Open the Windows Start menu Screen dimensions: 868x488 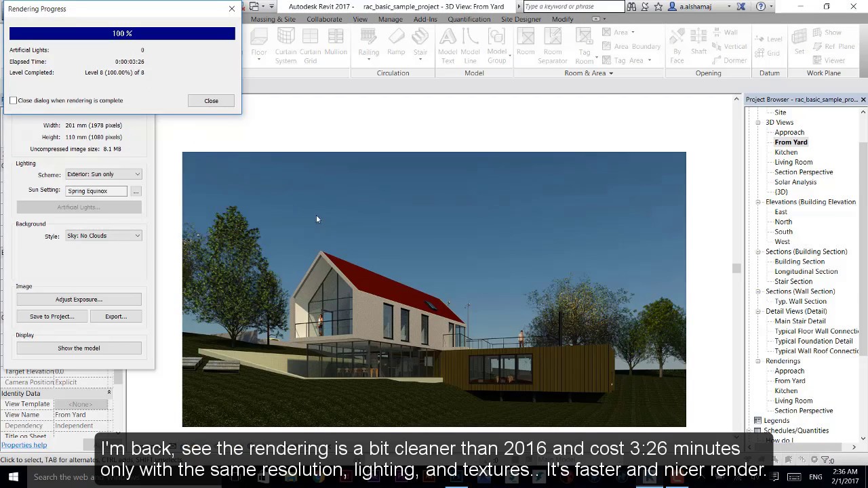coord(13,476)
